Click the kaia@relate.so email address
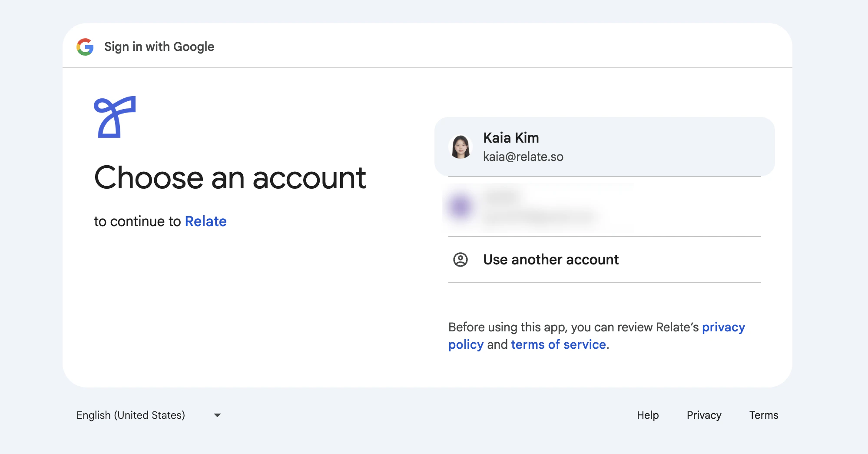Image resolution: width=868 pixels, height=454 pixels. (x=523, y=157)
